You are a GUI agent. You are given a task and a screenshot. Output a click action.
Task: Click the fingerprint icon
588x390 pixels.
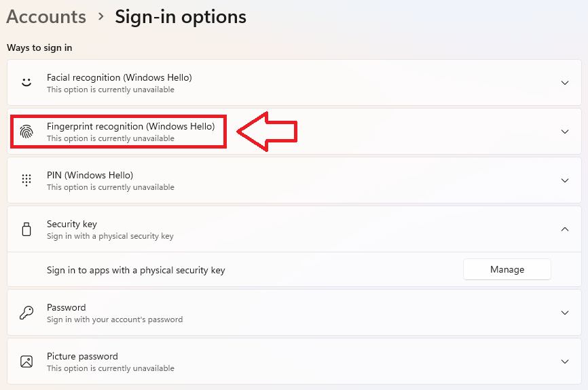26,132
